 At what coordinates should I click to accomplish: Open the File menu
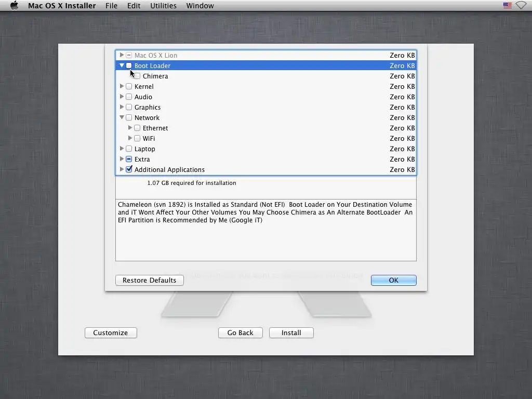pyautogui.click(x=111, y=6)
